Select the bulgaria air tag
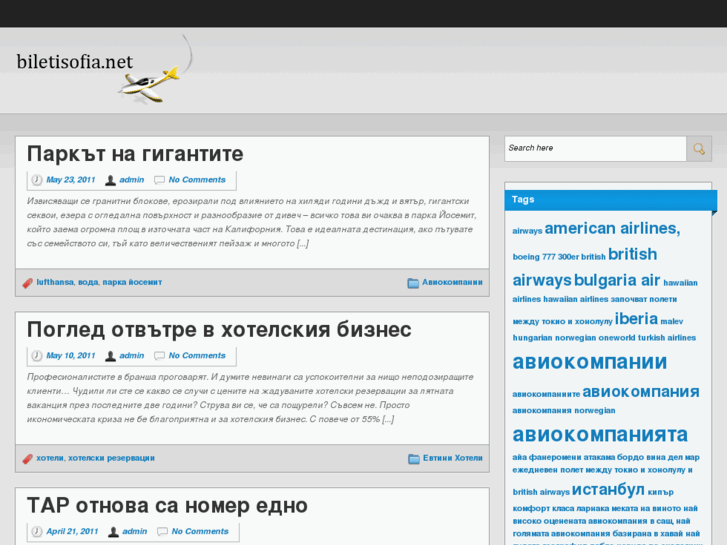 coord(617,280)
